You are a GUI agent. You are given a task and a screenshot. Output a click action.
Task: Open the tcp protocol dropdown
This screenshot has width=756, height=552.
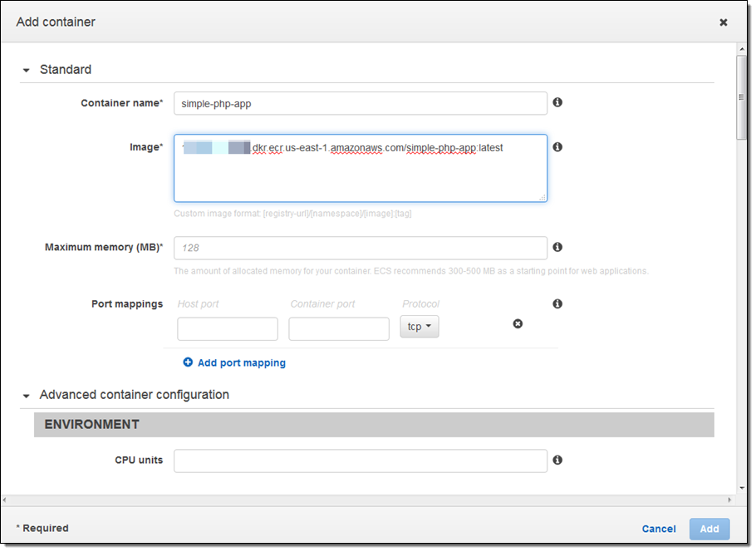coord(419,327)
